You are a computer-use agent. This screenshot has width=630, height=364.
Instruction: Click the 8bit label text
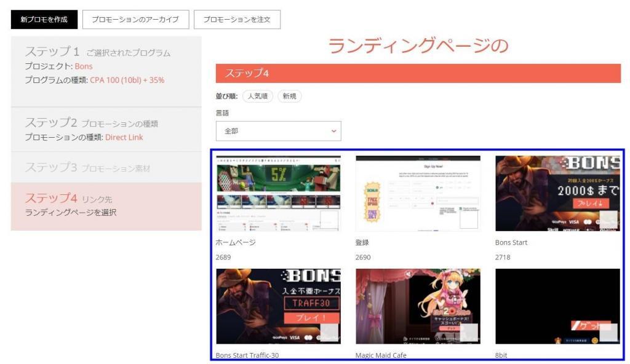tap(501, 355)
